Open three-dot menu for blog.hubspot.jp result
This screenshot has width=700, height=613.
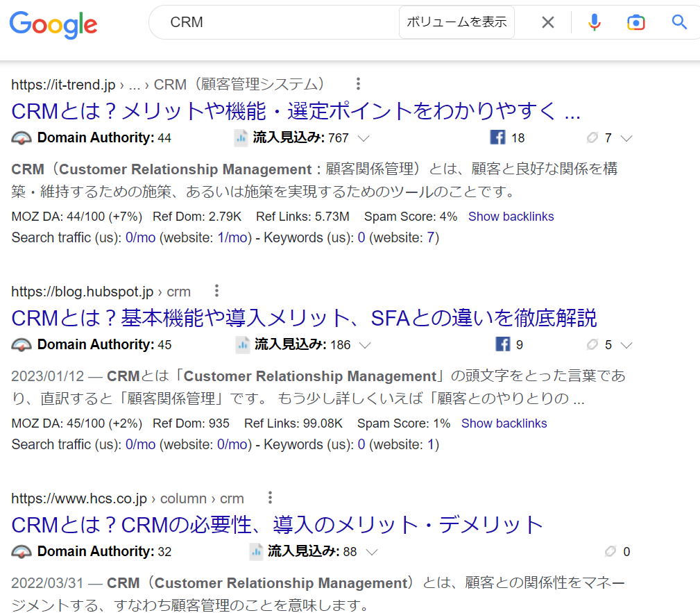coord(216,291)
